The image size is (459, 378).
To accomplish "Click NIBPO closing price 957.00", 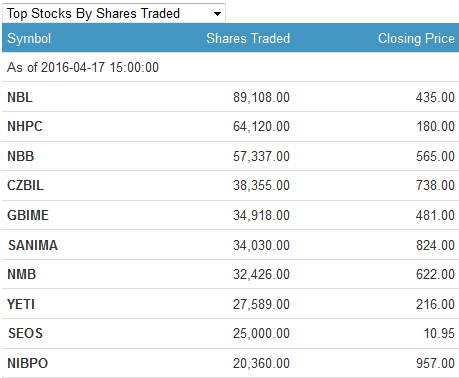I will [435, 363].
